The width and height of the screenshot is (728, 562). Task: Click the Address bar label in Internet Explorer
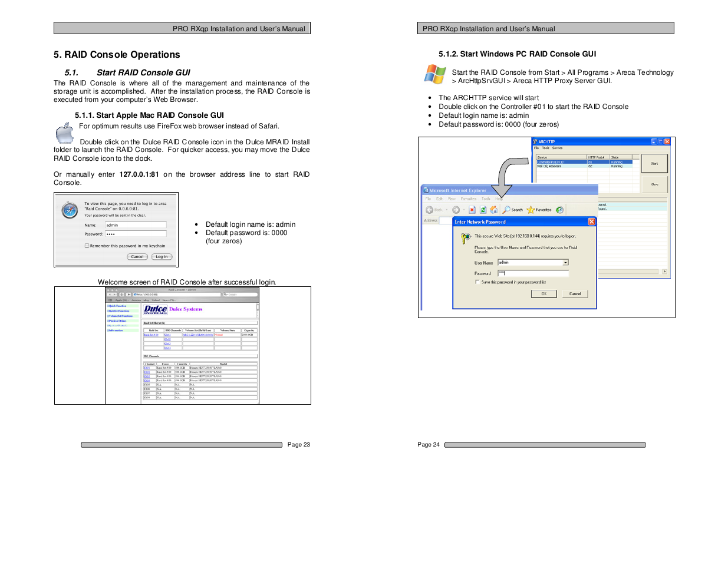430,220
